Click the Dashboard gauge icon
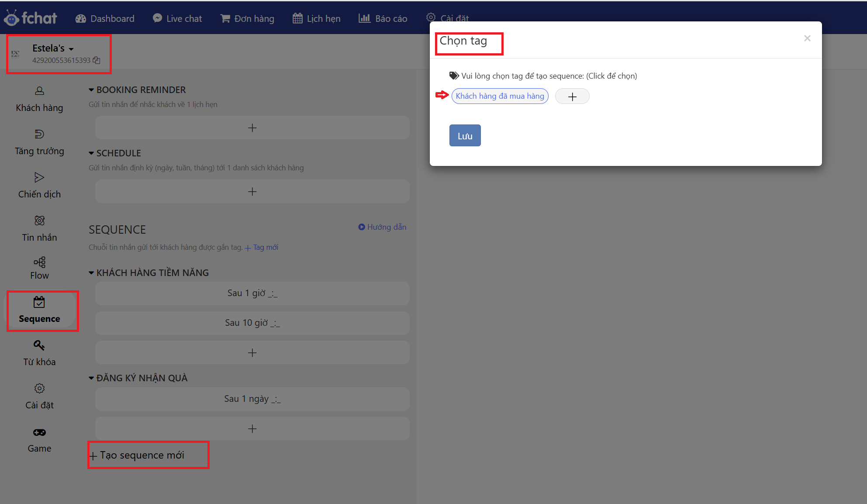 (81, 18)
